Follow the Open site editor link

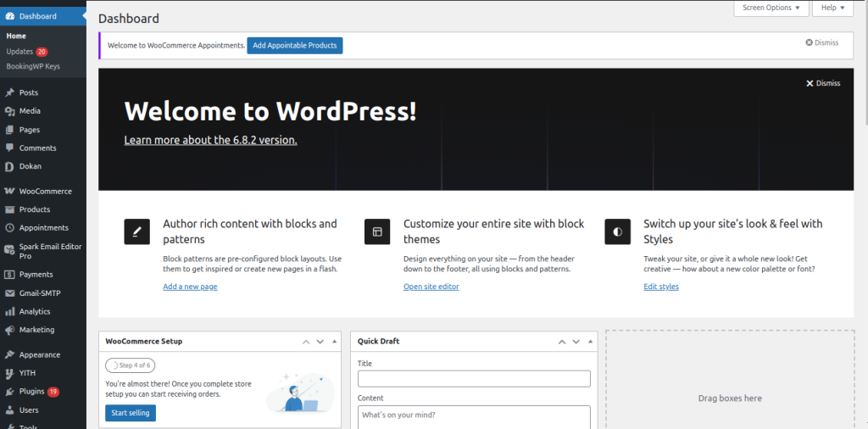431,287
